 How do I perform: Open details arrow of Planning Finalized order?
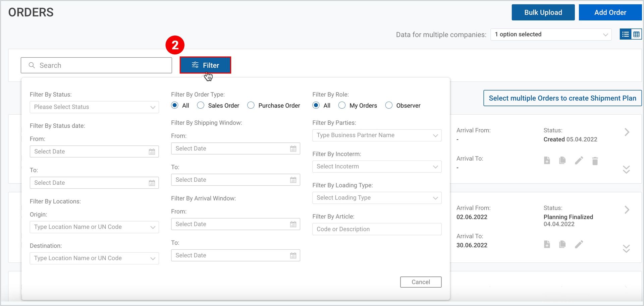tap(627, 210)
